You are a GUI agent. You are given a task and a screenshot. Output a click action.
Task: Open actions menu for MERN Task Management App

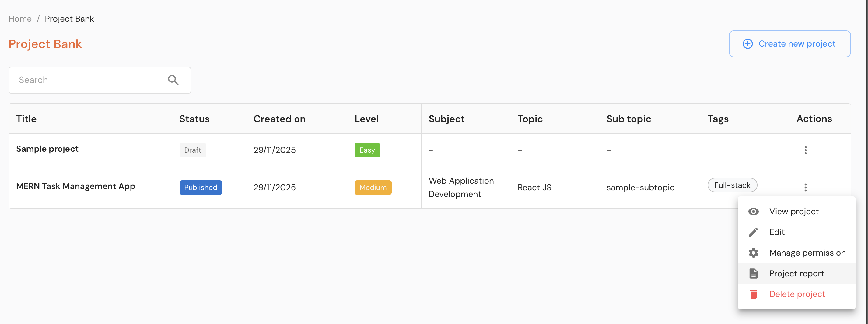(x=806, y=188)
